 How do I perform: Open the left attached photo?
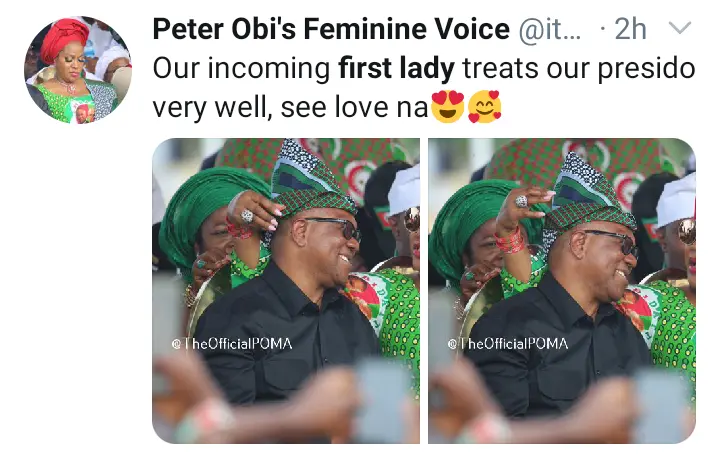(x=286, y=290)
